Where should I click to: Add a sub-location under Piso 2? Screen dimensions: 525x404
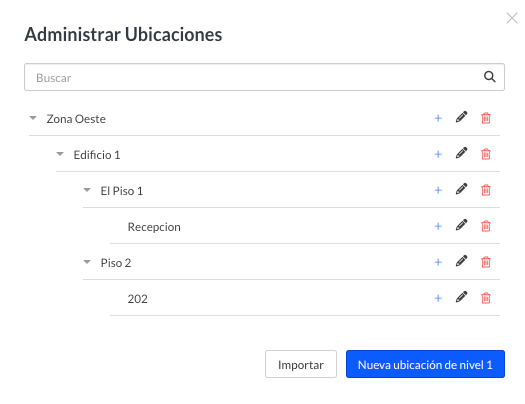point(438,262)
